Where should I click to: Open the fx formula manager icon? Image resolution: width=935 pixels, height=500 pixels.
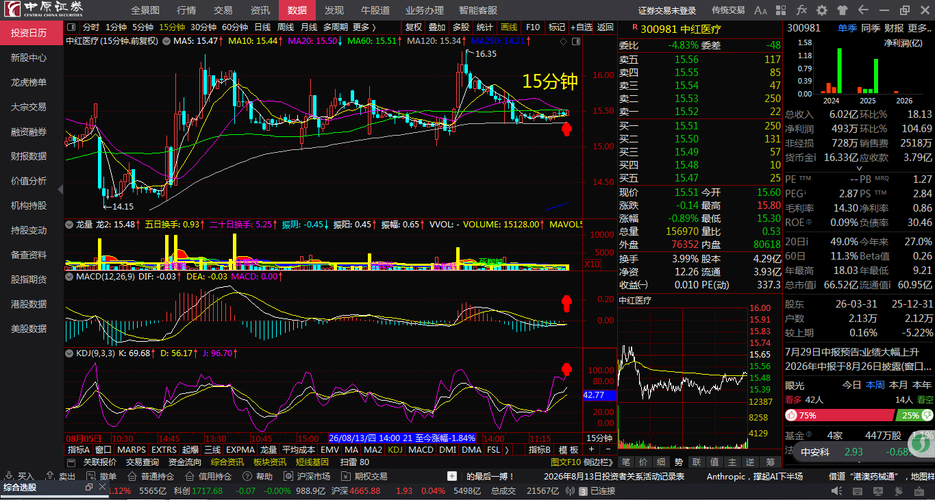pyautogui.click(x=802, y=10)
